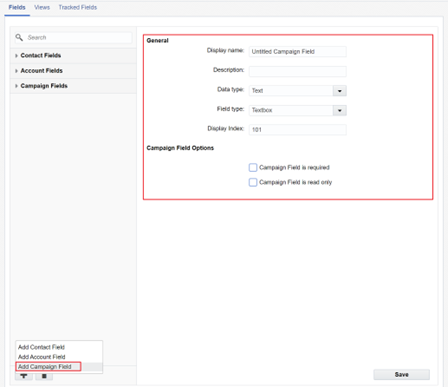The height and width of the screenshot is (387, 448).
Task: Click the Display name text field
Action: pyautogui.click(x=298, y=52)
